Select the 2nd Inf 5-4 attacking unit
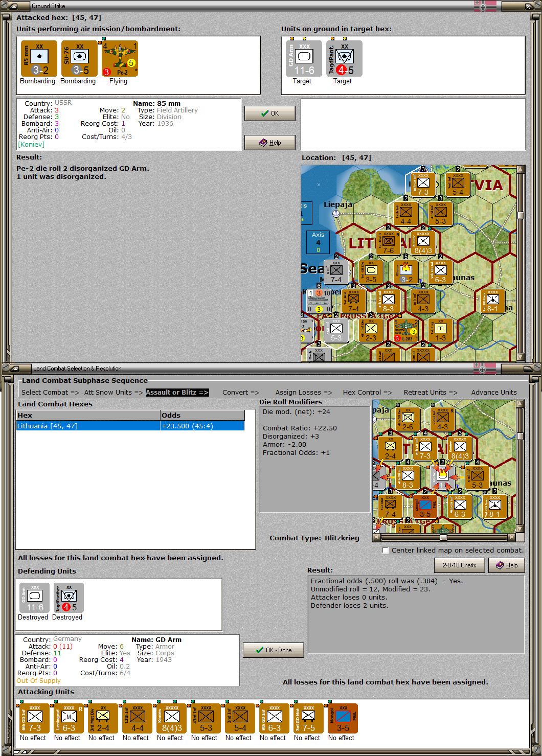The image size is (542, 756). 240,719
